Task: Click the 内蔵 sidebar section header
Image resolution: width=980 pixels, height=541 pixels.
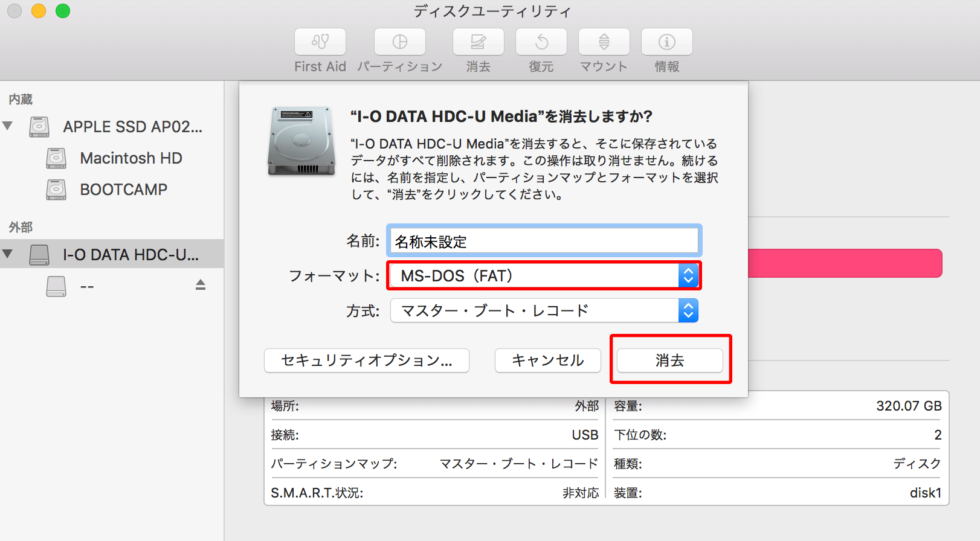Action: click(21, 99)
